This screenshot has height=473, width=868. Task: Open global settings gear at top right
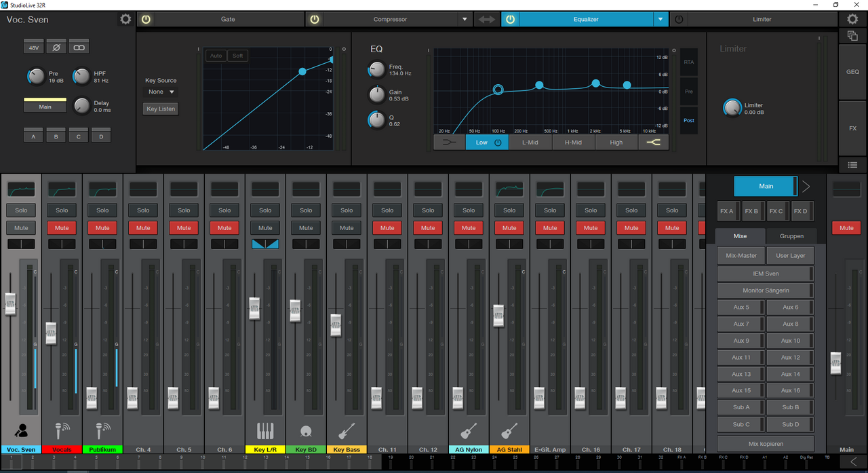coord(853,19)
